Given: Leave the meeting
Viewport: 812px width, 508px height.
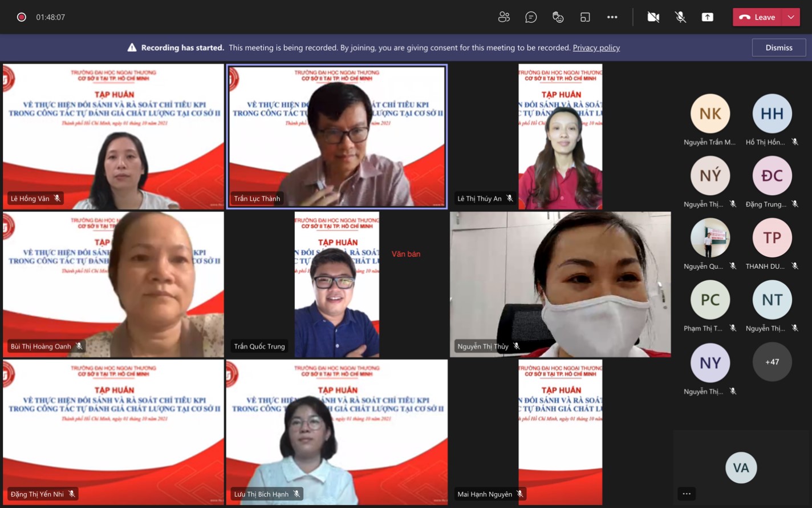Looking at the screenshot, I should pyautogui.click(x=757, y=17).
